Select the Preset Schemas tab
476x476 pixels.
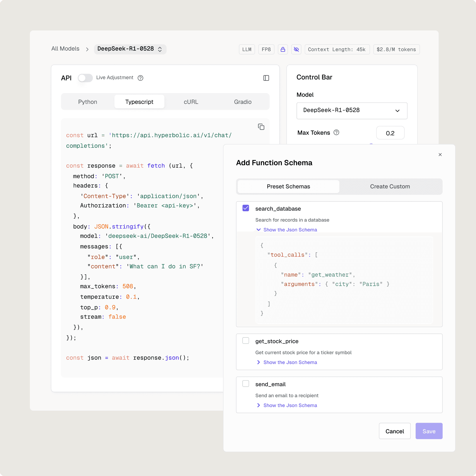point(288,186)
